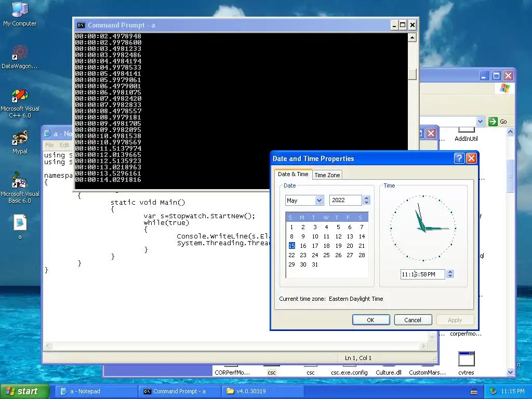The width and height of the screenshot is (532, 399).
Task: Switch to Command Prompt - a taskbar button
Action: point(179,391)
